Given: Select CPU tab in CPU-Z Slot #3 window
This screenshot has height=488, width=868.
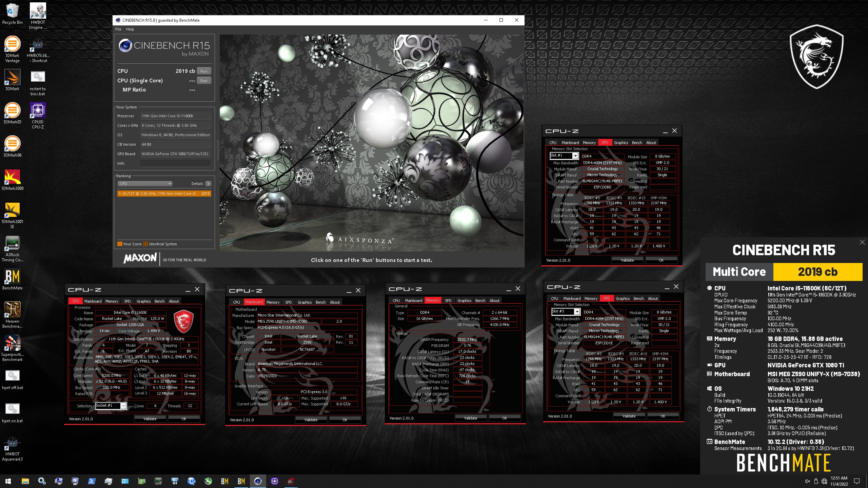Looking at the screenshot, I should tap(554, 299).
